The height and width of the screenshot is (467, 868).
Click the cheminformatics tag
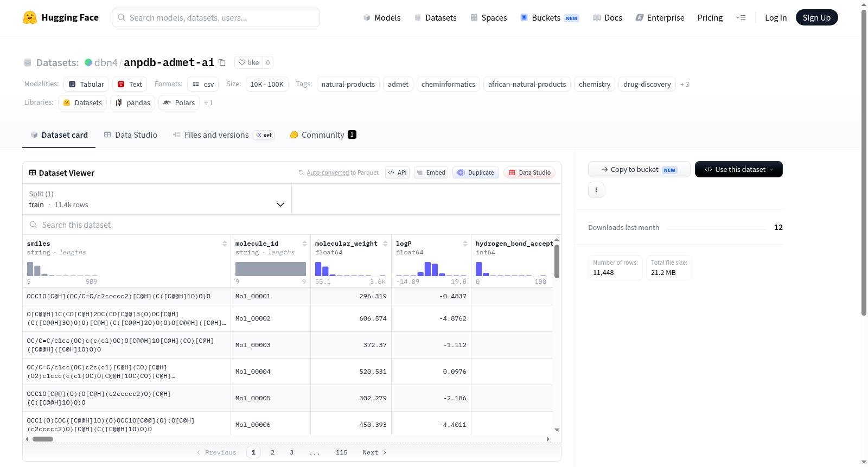pyautogui.click(x=448, y=84)
